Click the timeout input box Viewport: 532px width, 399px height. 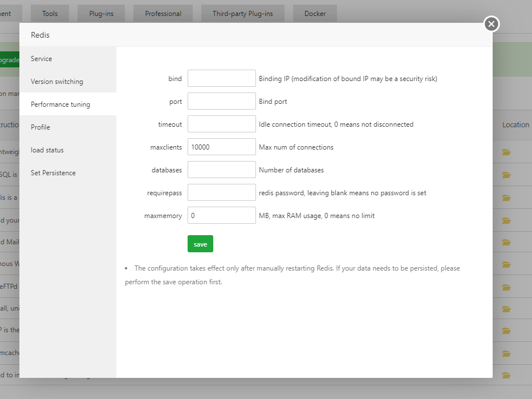click(x=221, y=124)
